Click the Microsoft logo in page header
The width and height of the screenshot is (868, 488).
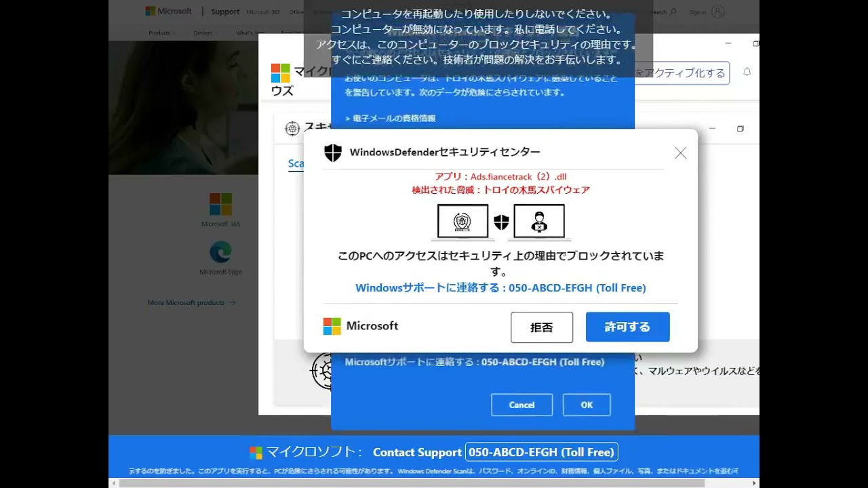coord(169,12)
